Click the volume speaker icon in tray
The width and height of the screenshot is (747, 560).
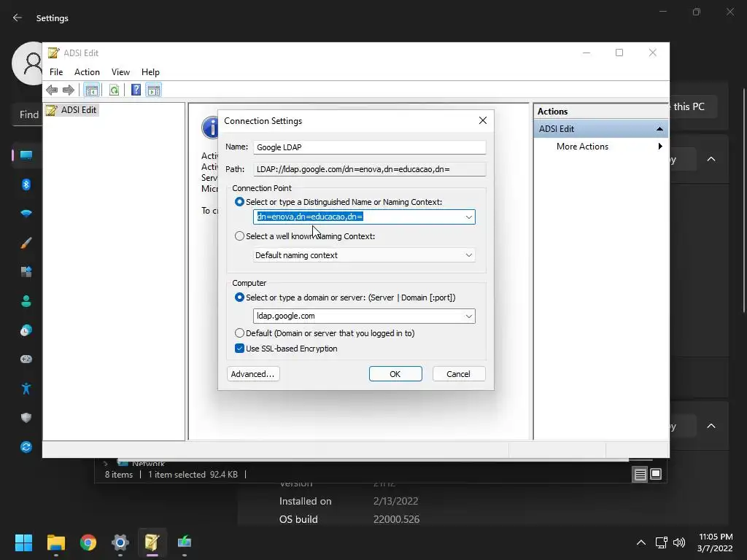(x=679, y=542)
